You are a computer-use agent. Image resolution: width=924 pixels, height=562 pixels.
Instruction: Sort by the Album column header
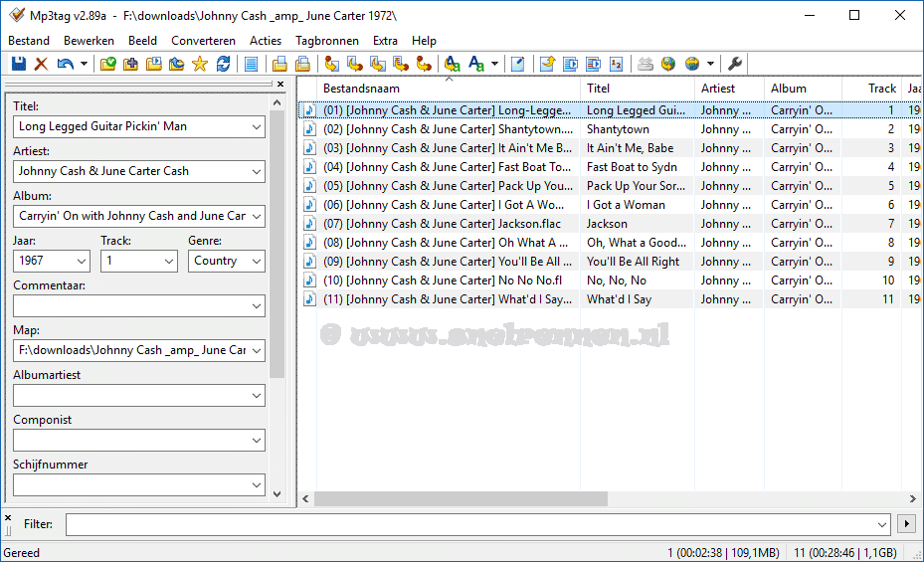coord(804,89)
